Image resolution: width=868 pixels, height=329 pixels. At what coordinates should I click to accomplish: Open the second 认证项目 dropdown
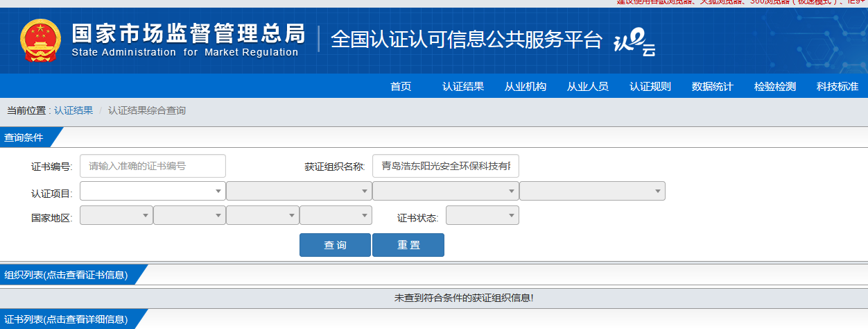(x=300, y=191)
